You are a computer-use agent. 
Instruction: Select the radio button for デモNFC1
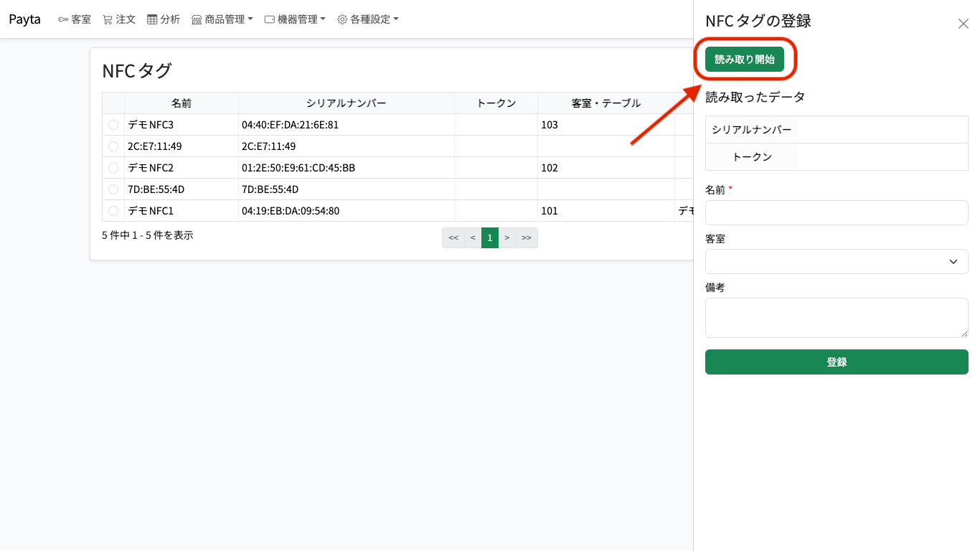pyautogui.click(x=113, y=211)
